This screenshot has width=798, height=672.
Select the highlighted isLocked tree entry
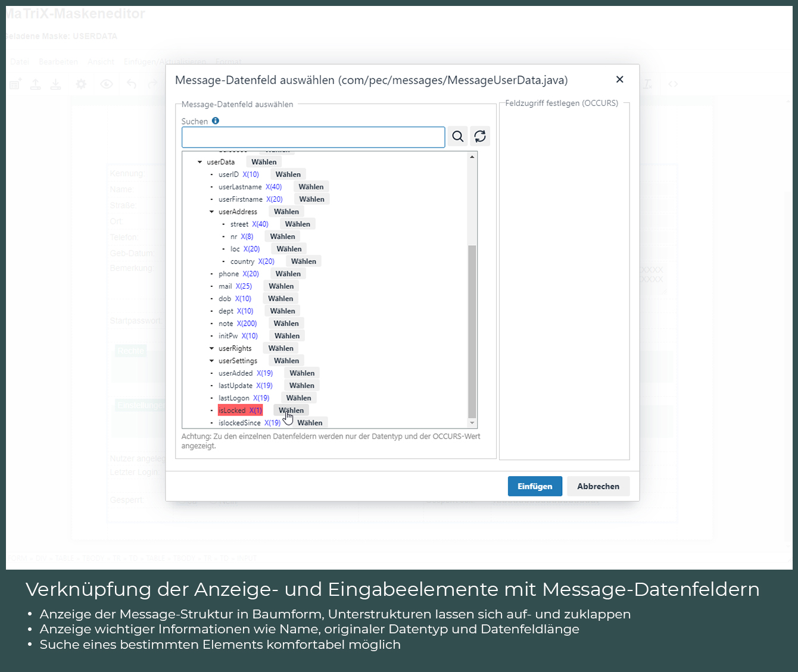coord(239,411)
